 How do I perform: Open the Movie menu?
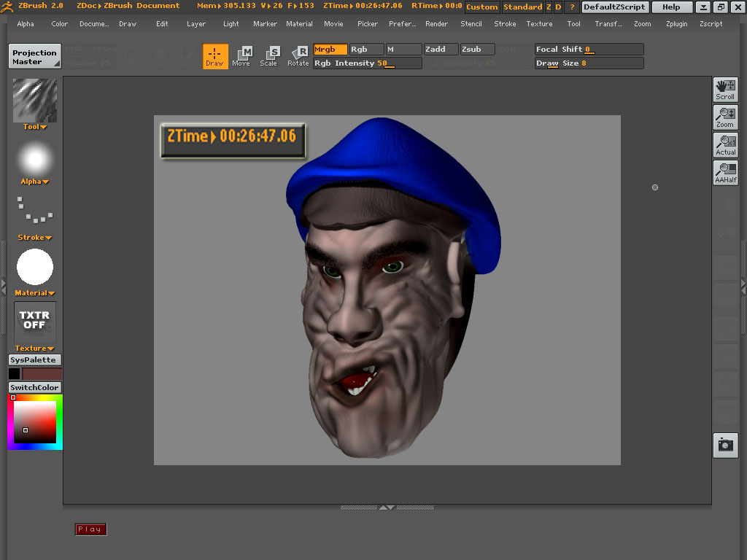(333, 24)
